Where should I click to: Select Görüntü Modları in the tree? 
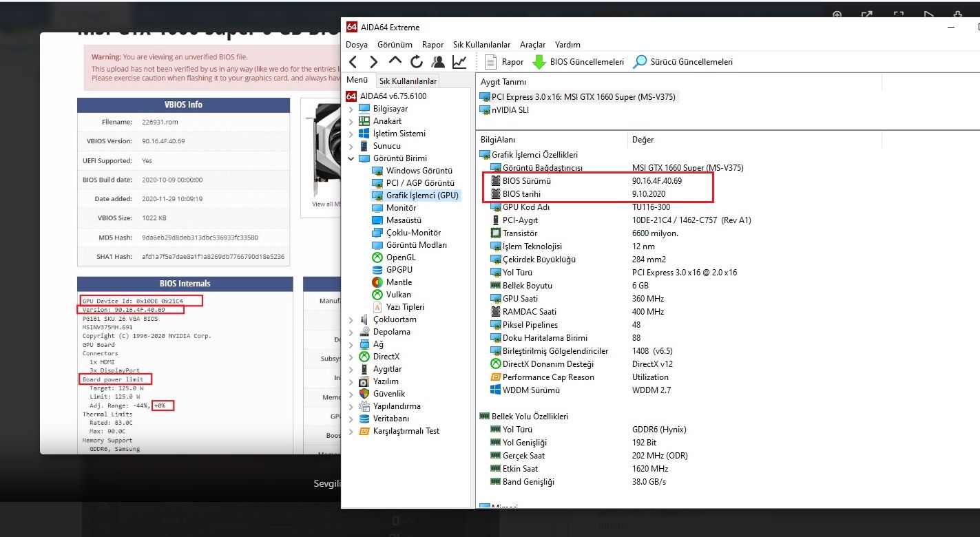click(x=409, y=245)
